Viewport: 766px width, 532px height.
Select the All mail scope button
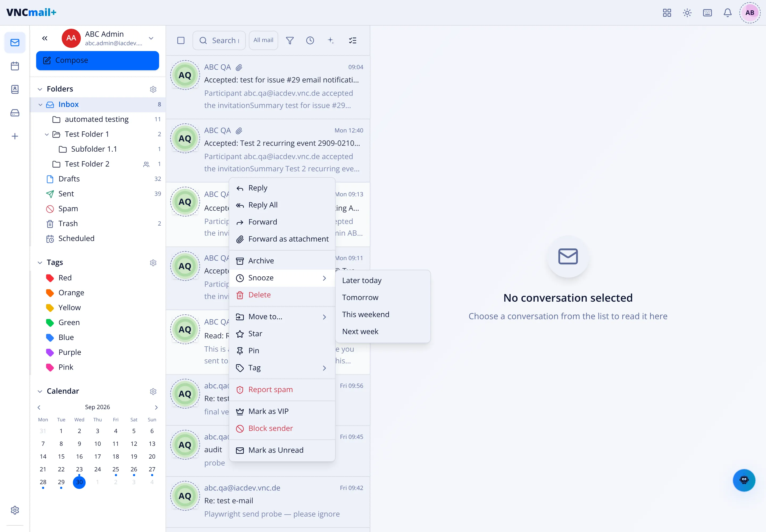pyautogui.click(x=263, y=40)
